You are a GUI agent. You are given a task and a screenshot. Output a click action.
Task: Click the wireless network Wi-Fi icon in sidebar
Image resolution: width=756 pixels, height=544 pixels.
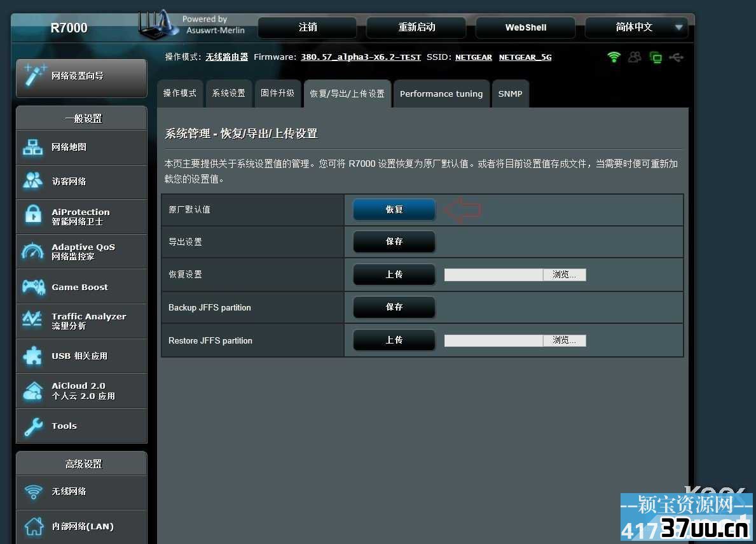click(33, 491)
